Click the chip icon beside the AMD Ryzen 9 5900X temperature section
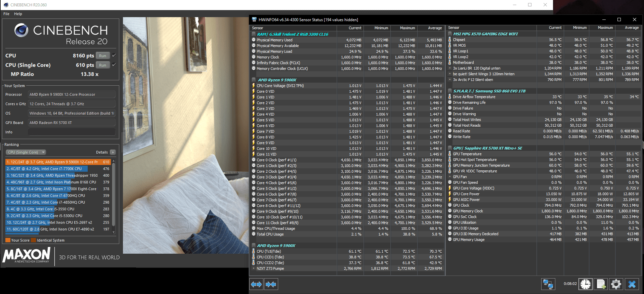The width and height of the screenshot is (644, 294). point(254,246)
